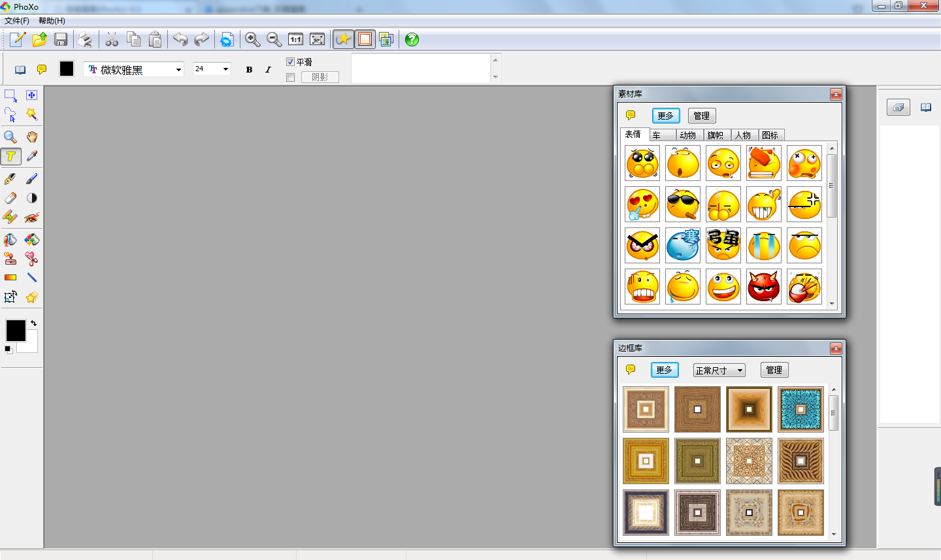Select the fountain pen tool
The image size is (941, 560).
point(10,178)
